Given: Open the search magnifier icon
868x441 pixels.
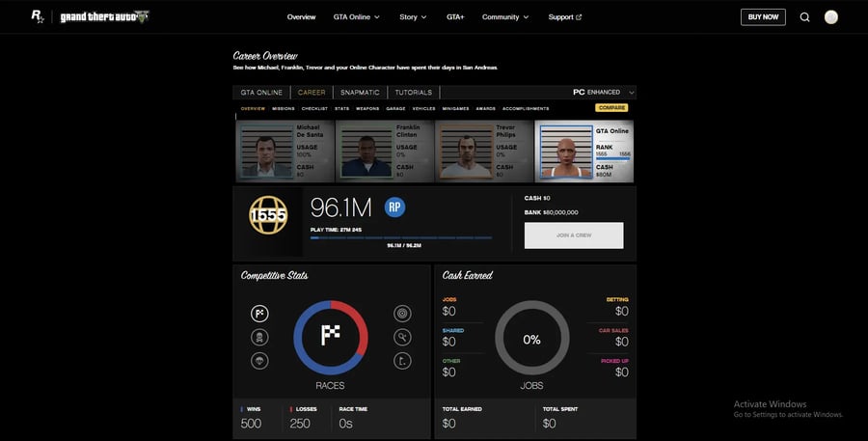Looking at the screenshot, I should pos(804,16).
